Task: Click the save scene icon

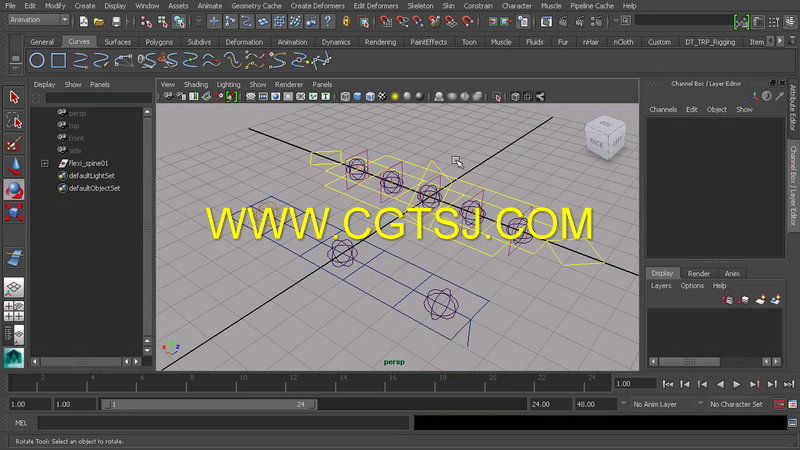Action: click(116, 21)
